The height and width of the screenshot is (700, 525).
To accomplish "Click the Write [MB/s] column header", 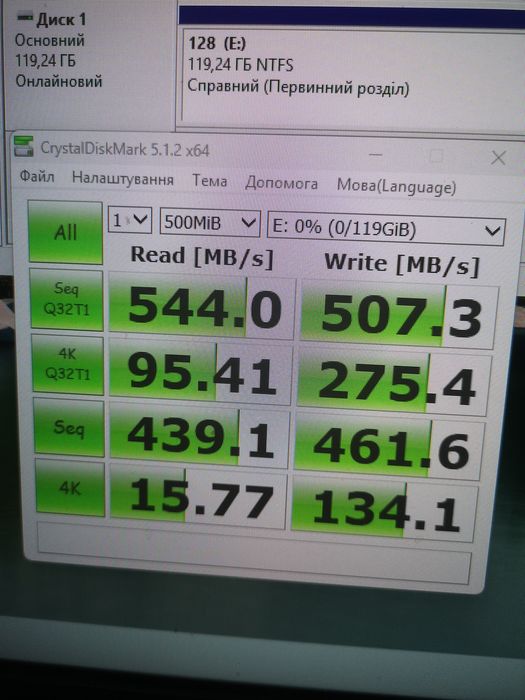I will tap(401, 264).
